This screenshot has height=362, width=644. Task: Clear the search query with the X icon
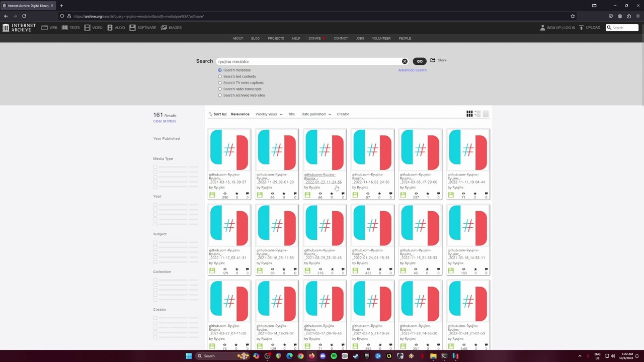tap(405, 61)
